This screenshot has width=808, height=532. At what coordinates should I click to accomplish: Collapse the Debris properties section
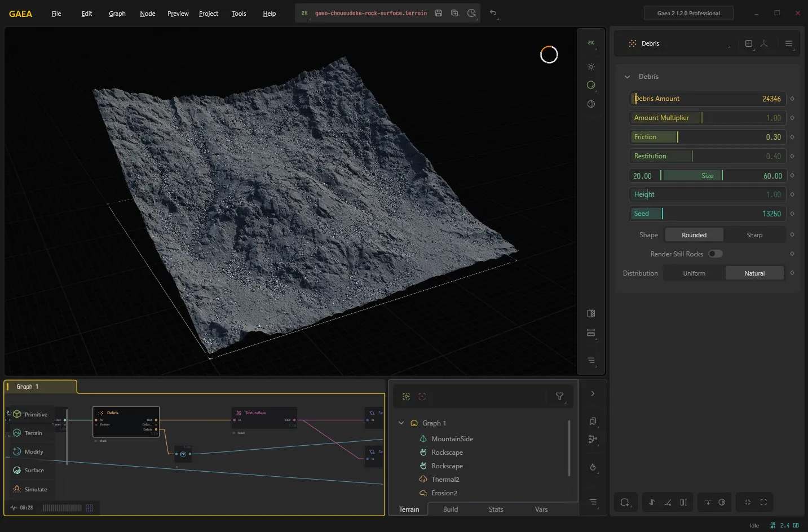627,77
